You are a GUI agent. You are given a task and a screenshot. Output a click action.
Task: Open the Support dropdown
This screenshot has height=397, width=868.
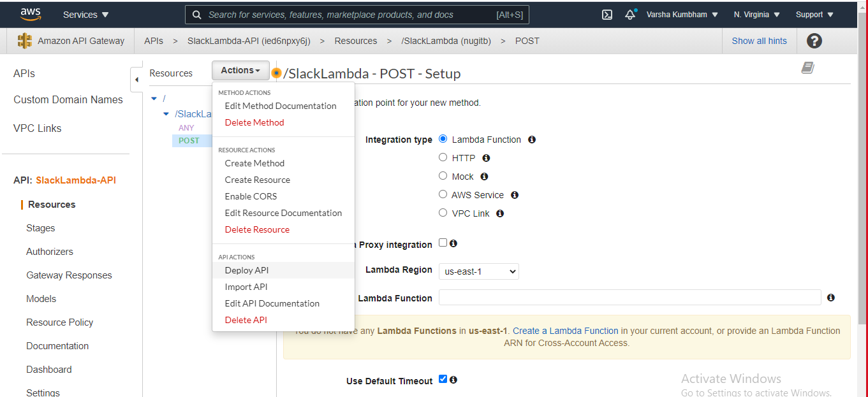[814, 14]
